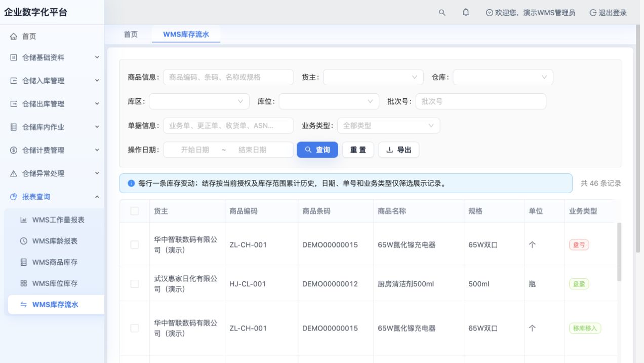Focus the 商品信息 input field

tap(228, 77)
